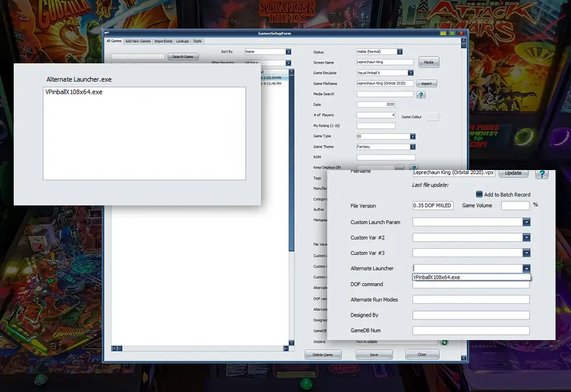This screenshot has height=392, width=571.
Task: Click the Weblink field showing Not Available
Action: pyautogui.click(x=397, y=342)
